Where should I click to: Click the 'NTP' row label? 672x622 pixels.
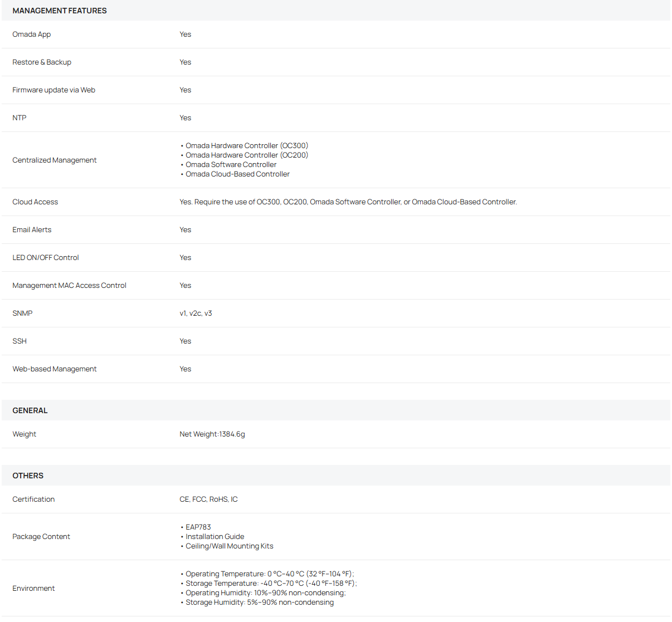[x=20, y=118]
